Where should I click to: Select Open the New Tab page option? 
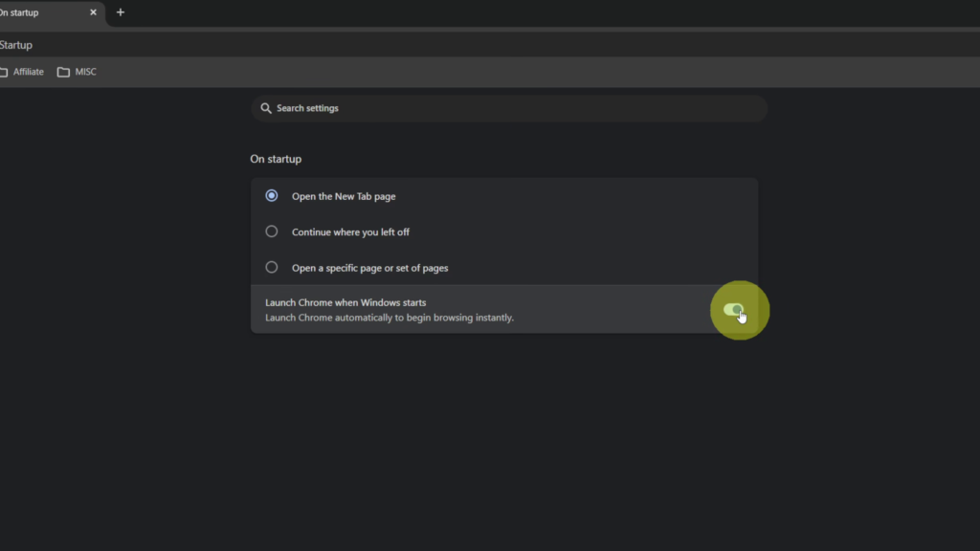pyautogui.click(x=271, y=195)
